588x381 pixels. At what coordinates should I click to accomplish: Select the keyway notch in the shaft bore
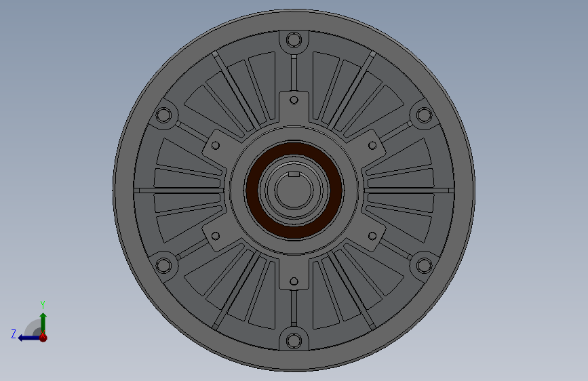(x=294, y=174)
